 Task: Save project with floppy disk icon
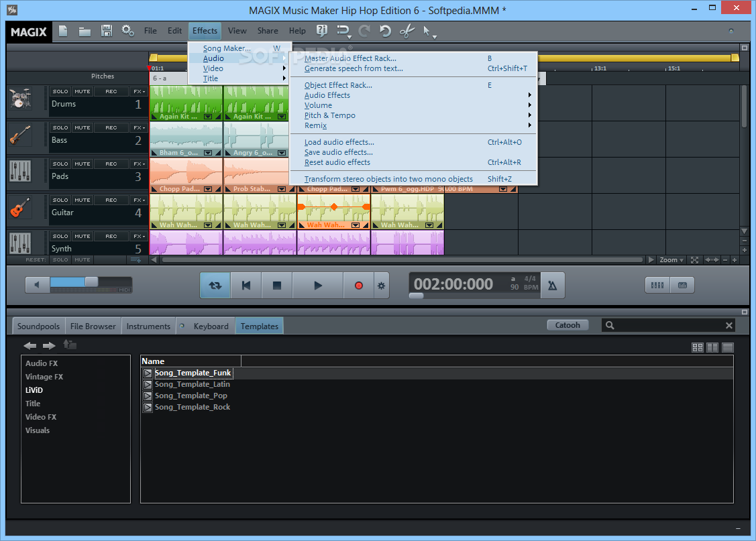pyautogui.click(x=107, y=31)
